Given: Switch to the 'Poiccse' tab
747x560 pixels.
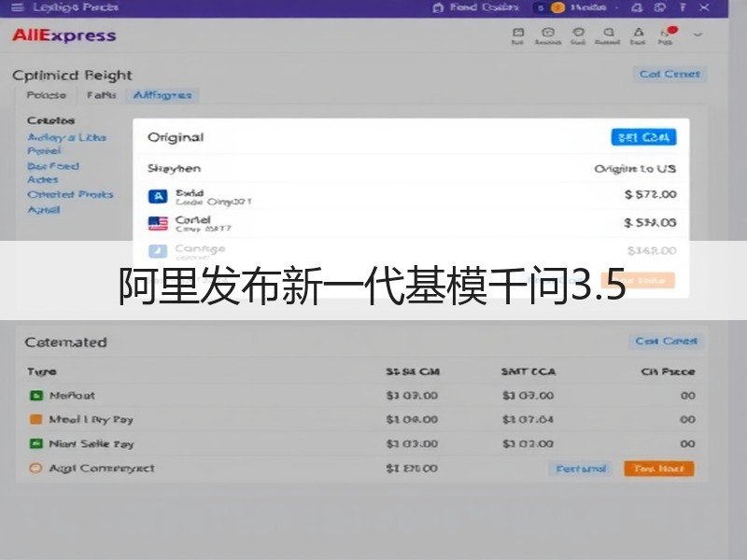Looking at the screenshot, I should point(46,95).
